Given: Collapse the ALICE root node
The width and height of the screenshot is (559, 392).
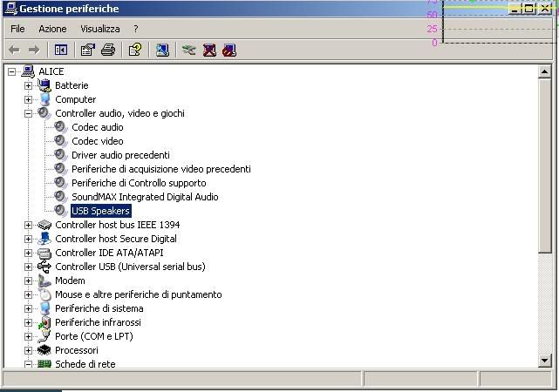Looking at the screenshot, I should click(x=11, y=71).
